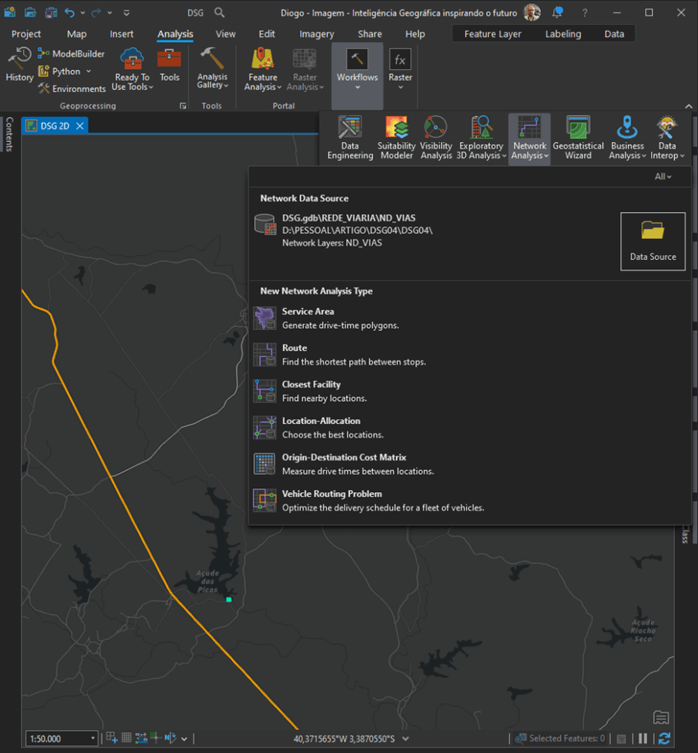The image size is (698, 753).
Task: Close the DSG 2D map tab
Action: click(80, 126)
